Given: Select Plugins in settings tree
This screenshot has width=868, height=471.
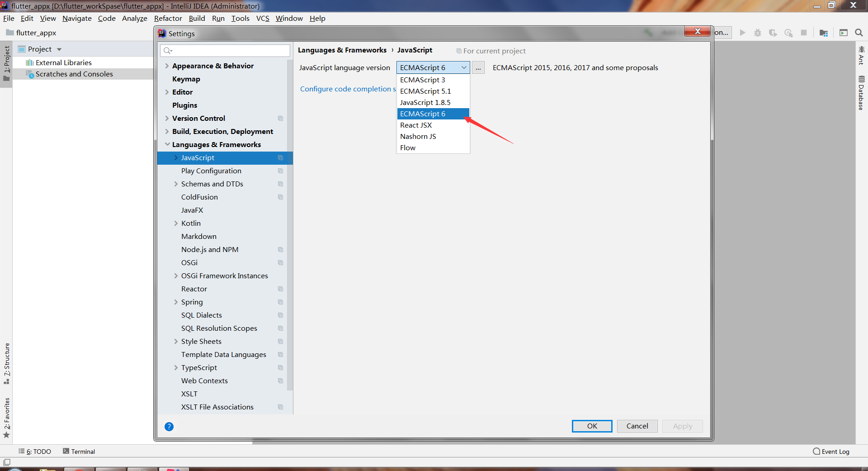Looking at the screenshot, I should (184, 105).
